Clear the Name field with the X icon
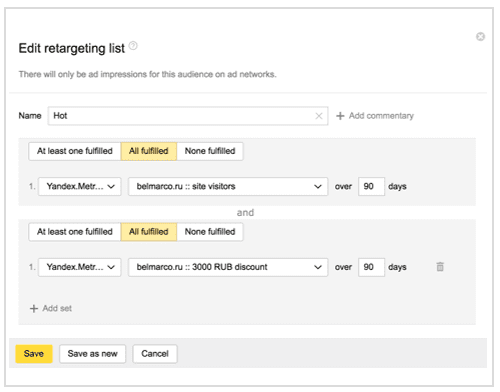Screen dimensions: 500x392 click(x=319, y=116)
